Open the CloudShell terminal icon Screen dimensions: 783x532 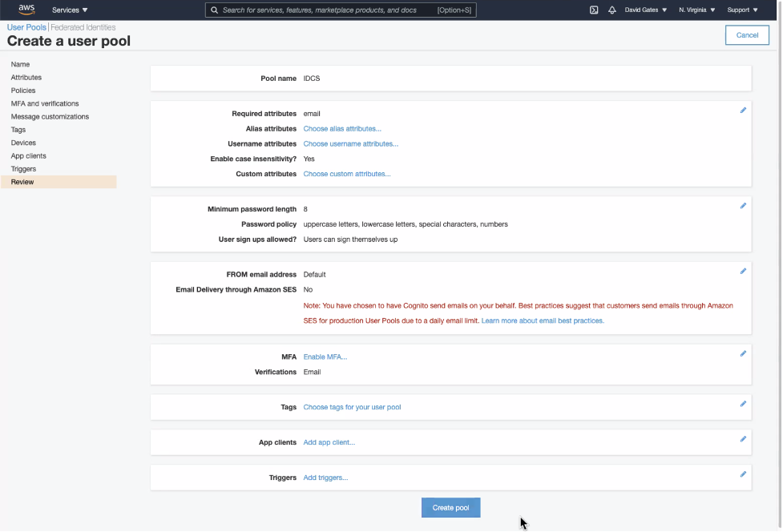[594, 10]
